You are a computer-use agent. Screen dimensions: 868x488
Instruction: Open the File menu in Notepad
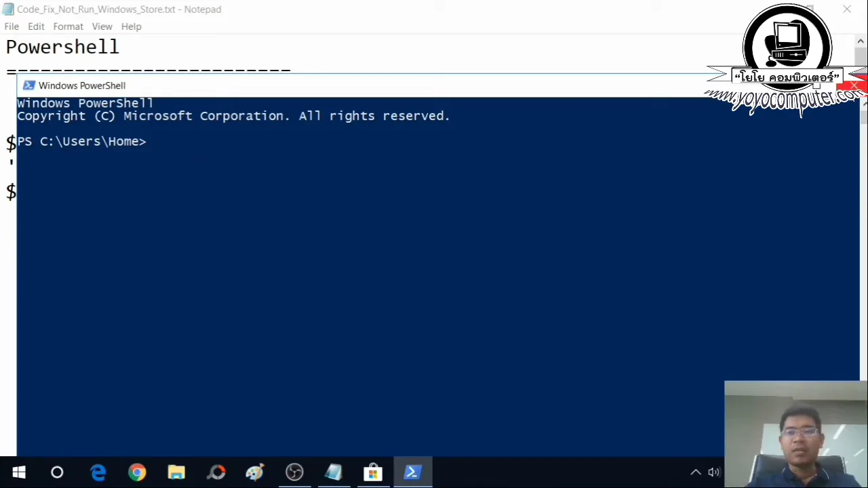11,26
